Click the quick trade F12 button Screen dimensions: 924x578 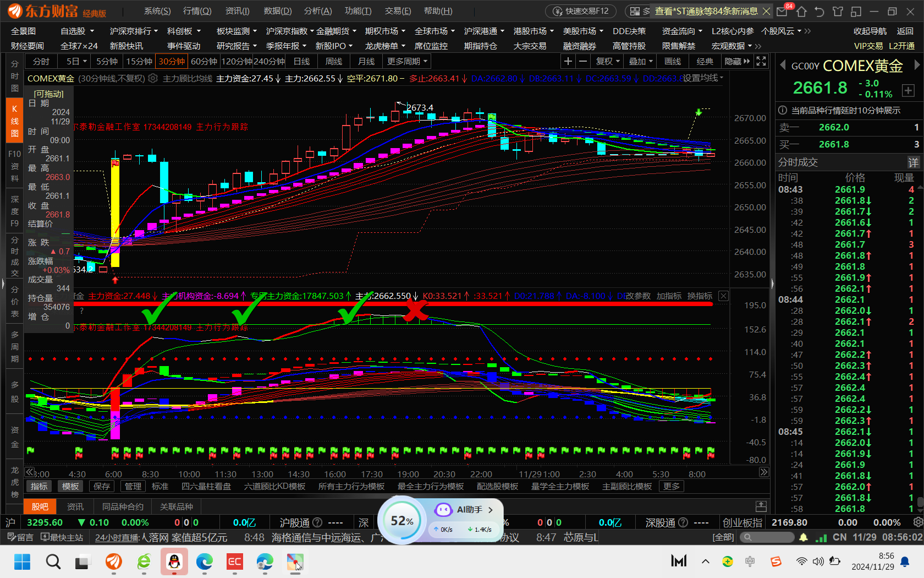pos(581,11)
